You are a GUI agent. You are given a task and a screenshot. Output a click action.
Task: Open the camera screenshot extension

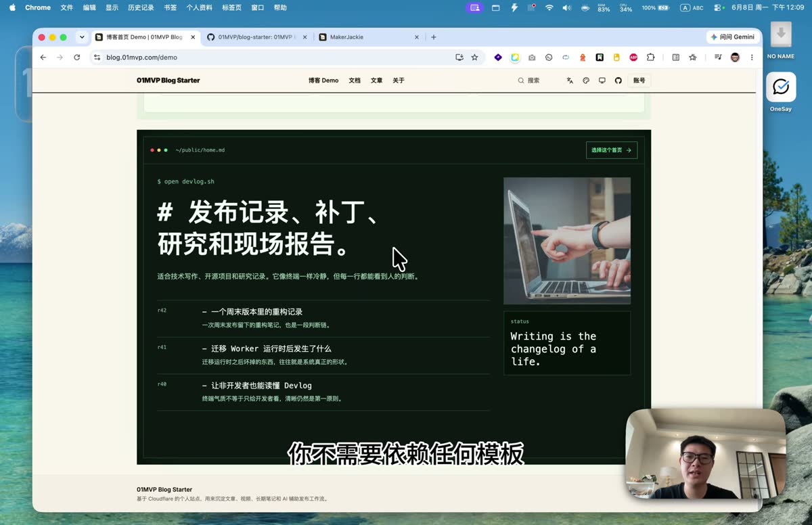pyautogui.click(x=532, y=58)
